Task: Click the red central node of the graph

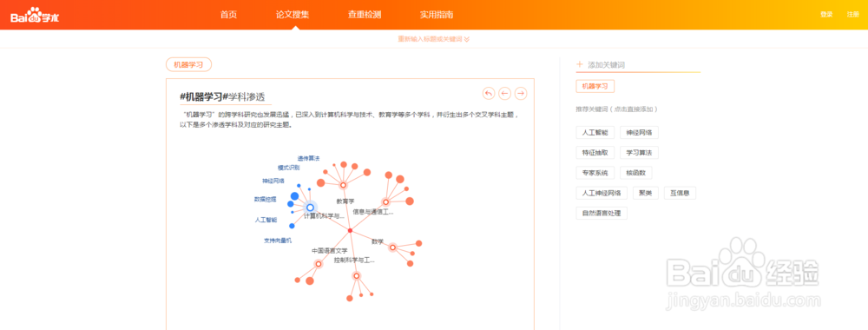Action: click(350, 230)
